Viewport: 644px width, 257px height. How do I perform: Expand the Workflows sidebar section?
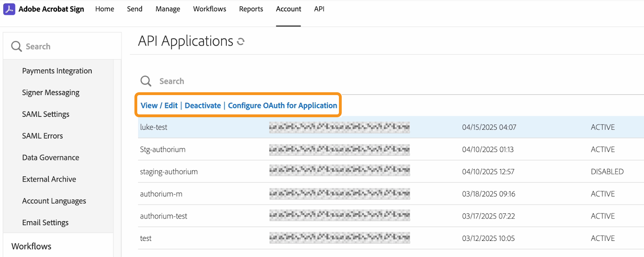[x=31, y=246]
